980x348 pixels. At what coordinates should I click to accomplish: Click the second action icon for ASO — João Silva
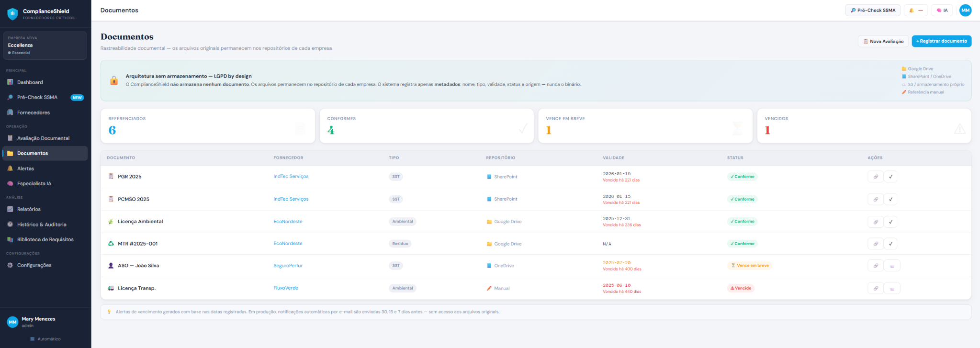[x=892, y=266]
